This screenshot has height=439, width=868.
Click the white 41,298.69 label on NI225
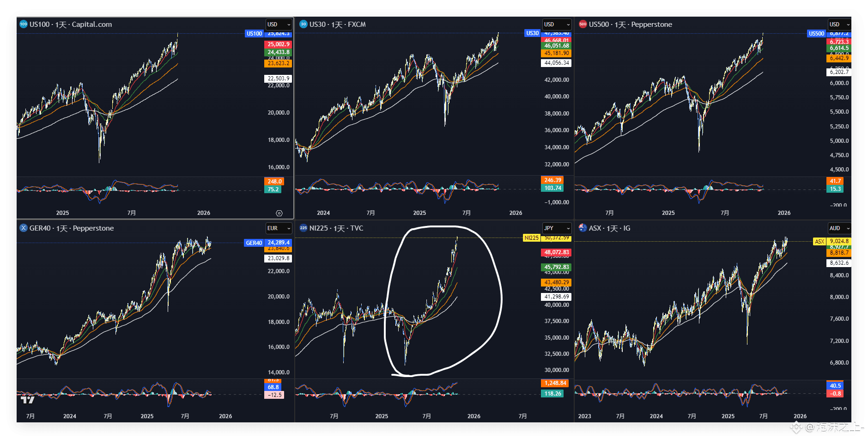pyautogui.click(x=557, y=297)
